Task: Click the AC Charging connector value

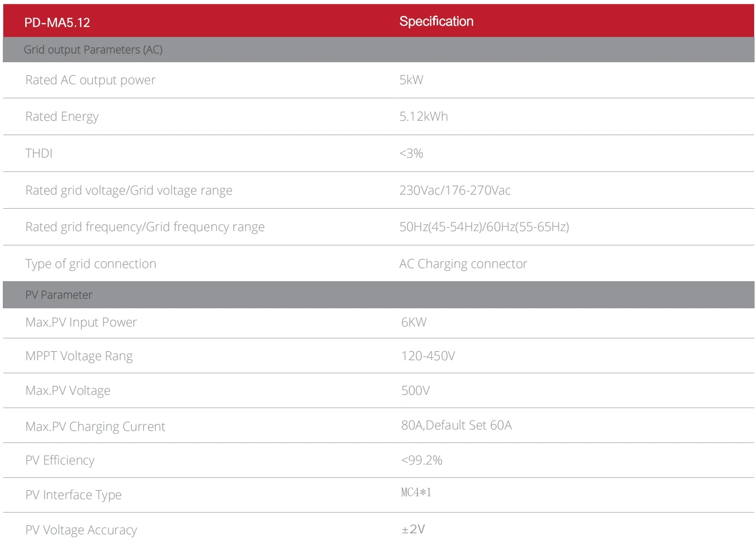Action: 463,264
